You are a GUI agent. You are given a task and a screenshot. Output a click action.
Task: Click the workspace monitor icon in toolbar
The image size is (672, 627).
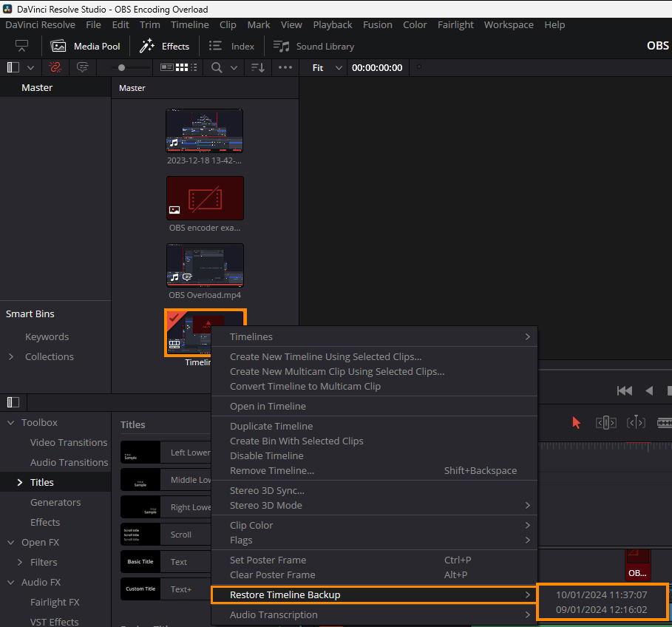21,45
